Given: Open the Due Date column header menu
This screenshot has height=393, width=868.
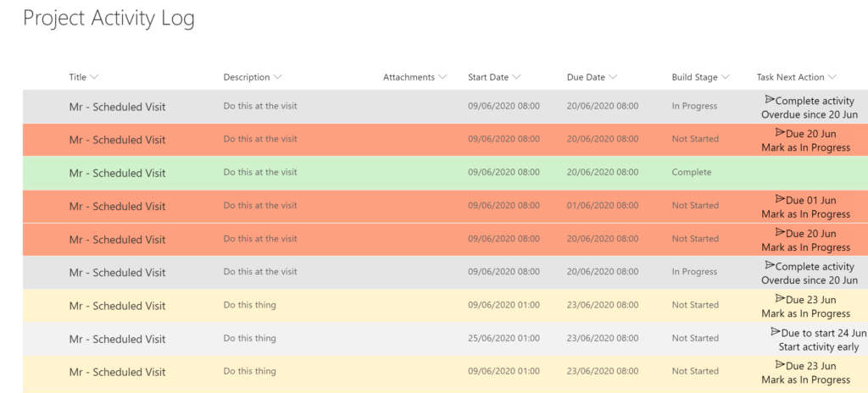Looking at the screenshot, I should [x=613, y=77].
